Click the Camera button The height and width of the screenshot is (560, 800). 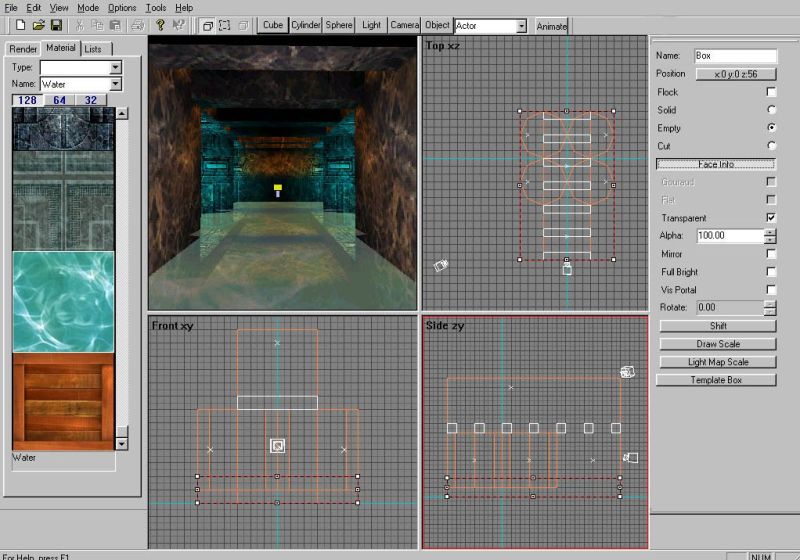405,25
